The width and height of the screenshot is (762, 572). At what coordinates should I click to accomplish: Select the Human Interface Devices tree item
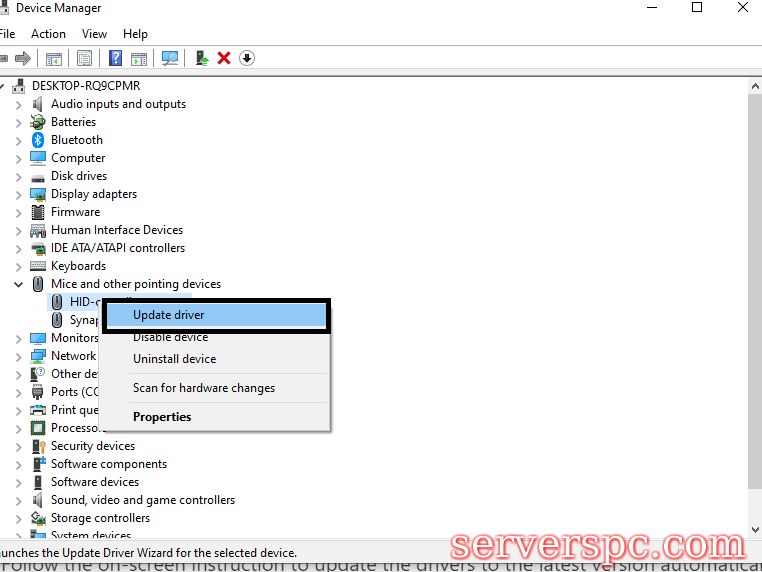click(x=116, y=230)
